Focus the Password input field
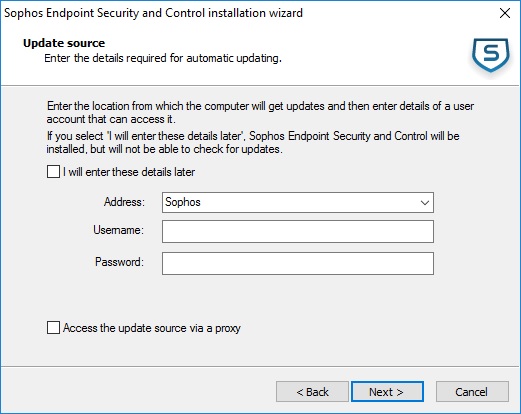521x414 pixels. 298,263
